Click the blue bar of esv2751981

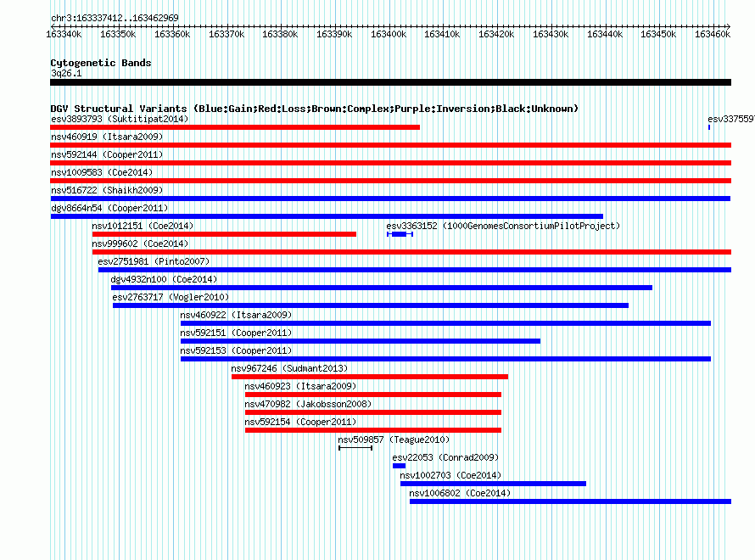click(x=415, y=270)
